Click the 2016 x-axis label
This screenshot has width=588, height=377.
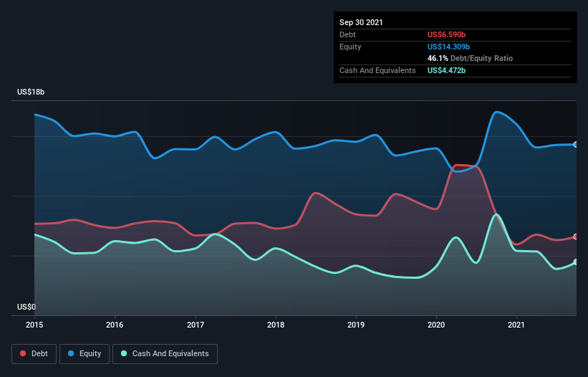tap(115, 325)
